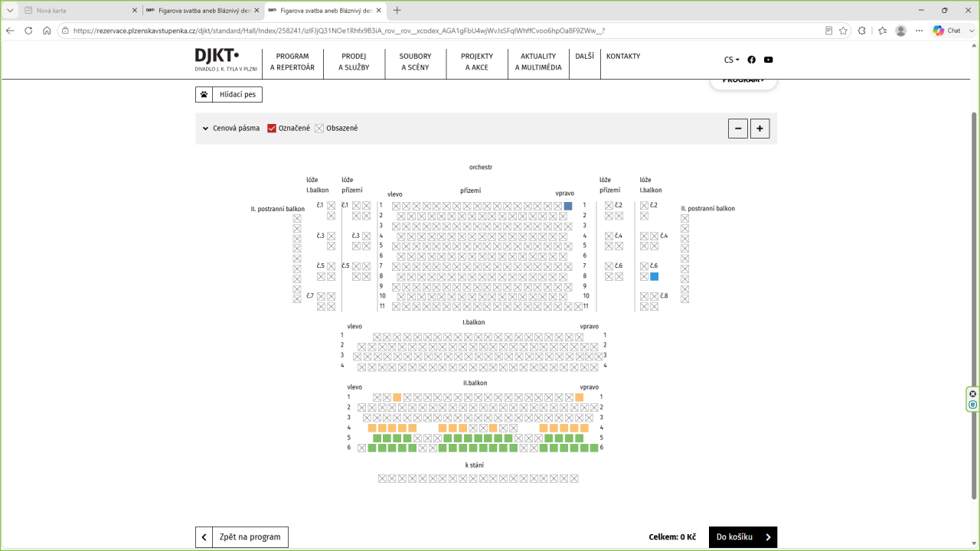Click the Hlídací pes paw icon
The image size is (980, 551).
pos(204,94)
